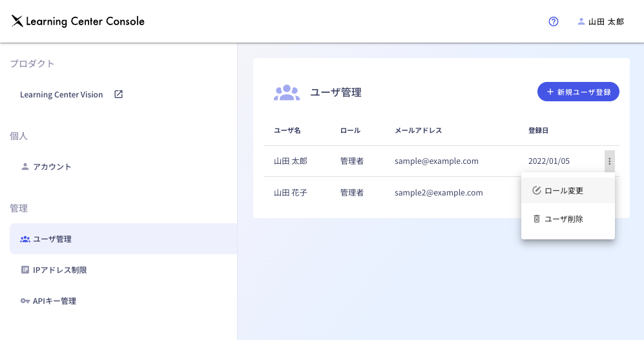Click the edit icon for ロール変更
The height and width of the screenshot is (340, 644).
tap(536, 190)
